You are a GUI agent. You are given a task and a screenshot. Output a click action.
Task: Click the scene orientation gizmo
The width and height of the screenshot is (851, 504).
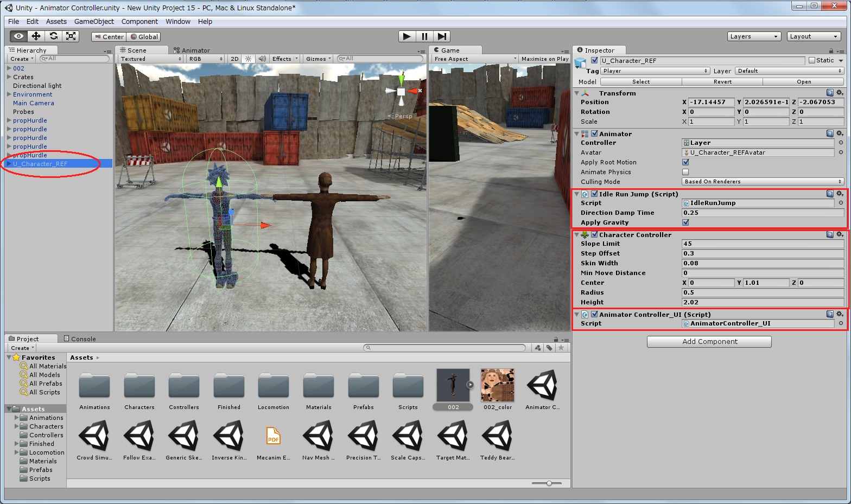pos(401,91)
